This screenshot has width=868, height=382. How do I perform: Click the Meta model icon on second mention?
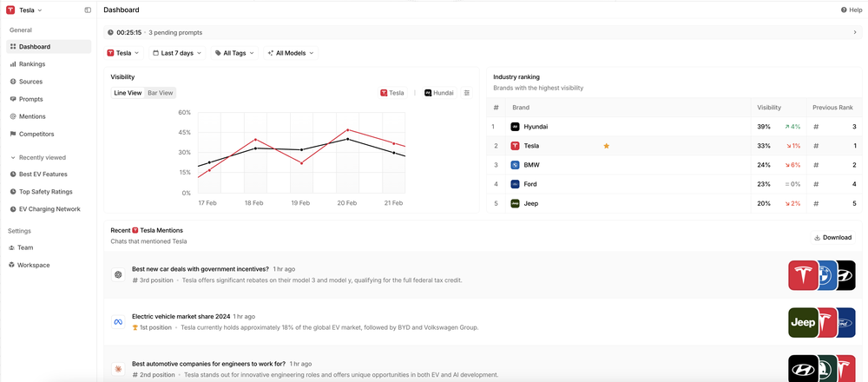click(x=117, y=322)
